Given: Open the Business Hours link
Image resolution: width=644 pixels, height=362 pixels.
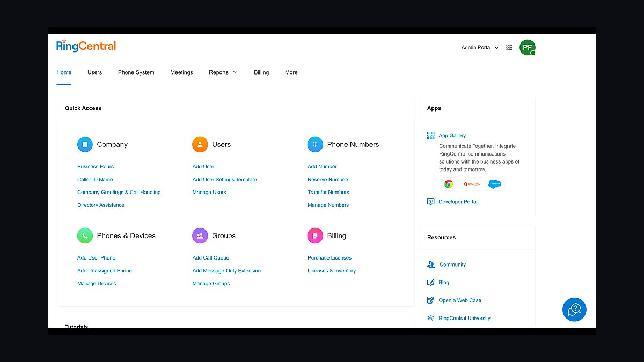Looking at the screenshot, I should (x=96, y=167).
